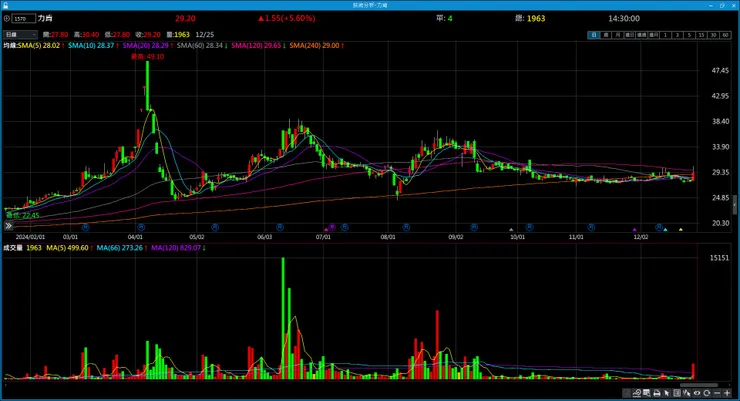Click the SMA(20) 28.29 legend label
The height and width of the screenshot is (401, 740).
click(x=145, y=46)
